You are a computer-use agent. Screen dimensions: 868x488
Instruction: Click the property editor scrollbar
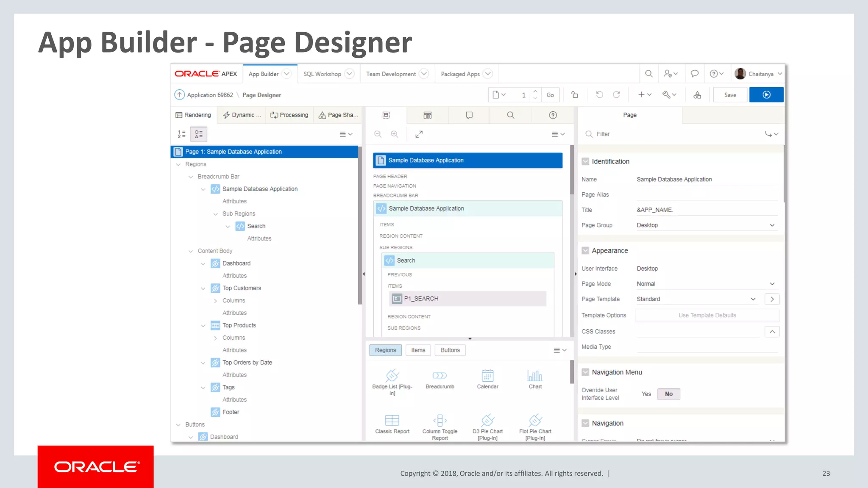click(784, 174)
